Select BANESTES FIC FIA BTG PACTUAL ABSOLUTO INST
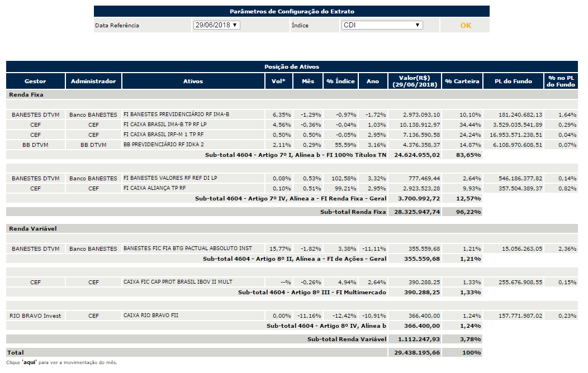This screenshot has width=588, height=373. [x=187, y=248]
